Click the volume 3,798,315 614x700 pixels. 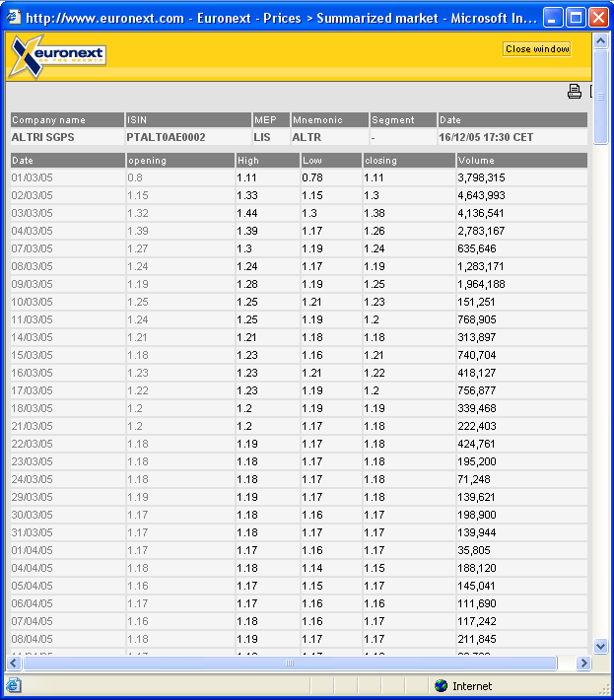(x=482, y=177)
